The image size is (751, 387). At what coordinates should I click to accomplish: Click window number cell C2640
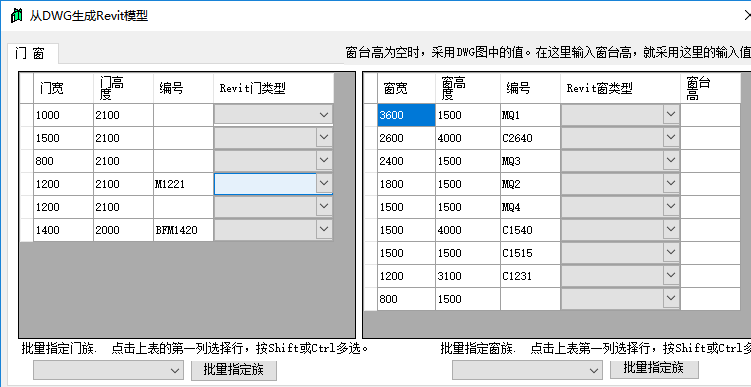530,138
